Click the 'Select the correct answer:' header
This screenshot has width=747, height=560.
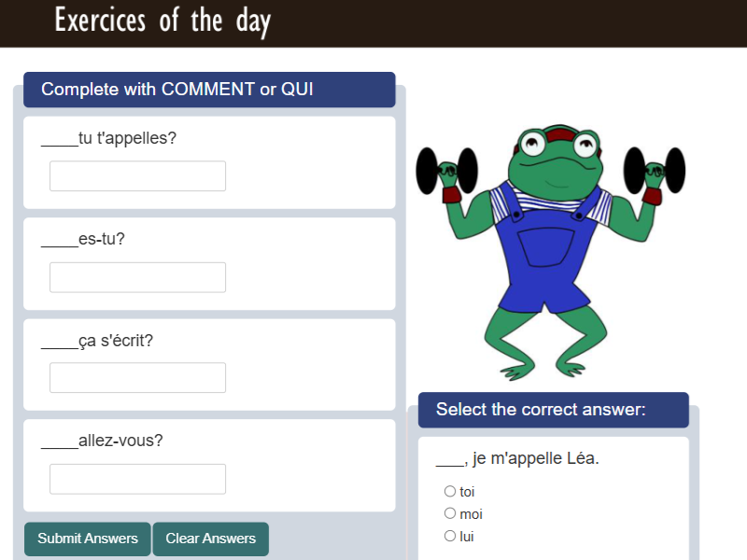541,409
